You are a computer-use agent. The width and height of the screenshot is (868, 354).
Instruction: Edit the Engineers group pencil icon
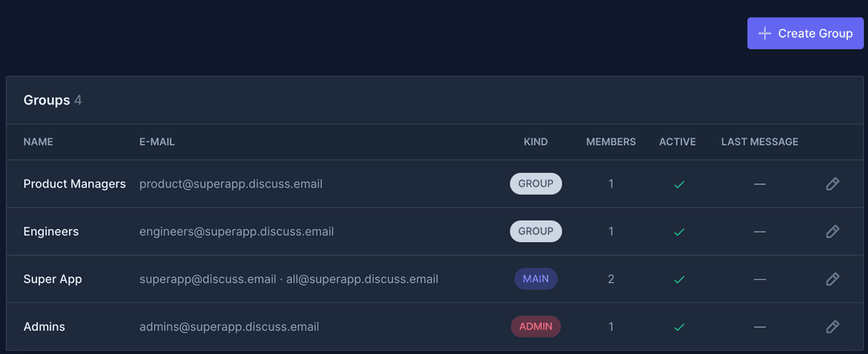[833, 232]
